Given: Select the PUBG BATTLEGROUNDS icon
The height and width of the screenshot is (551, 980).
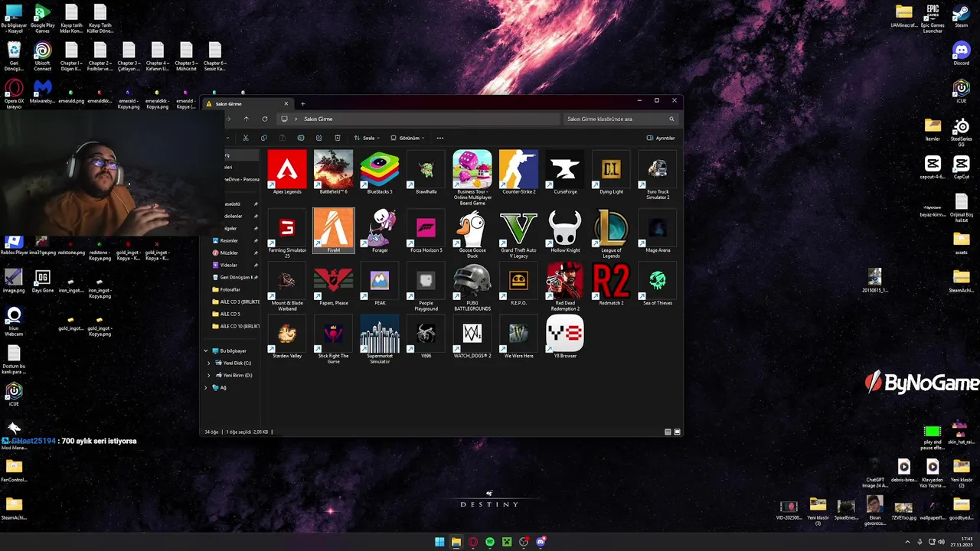Looking at the screenshot, I should (x=472, y=287).
